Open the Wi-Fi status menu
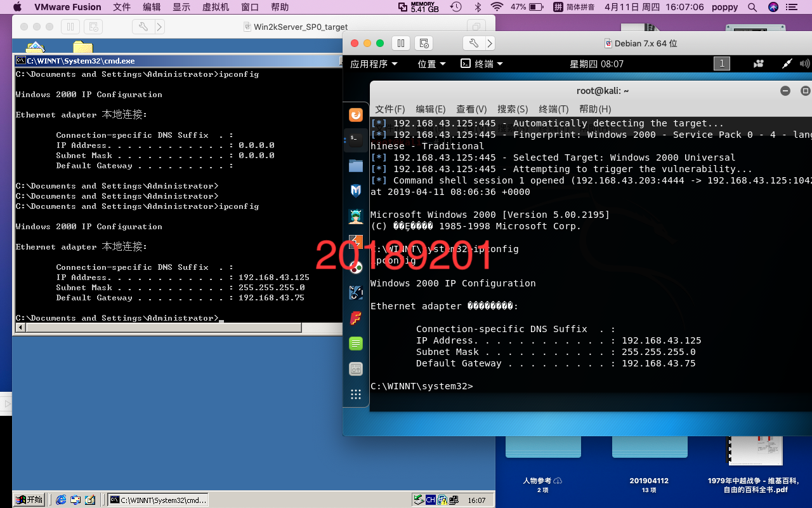The width and height of the screenshot is (812, 508). pyautogui.click(x=497, y=7)
